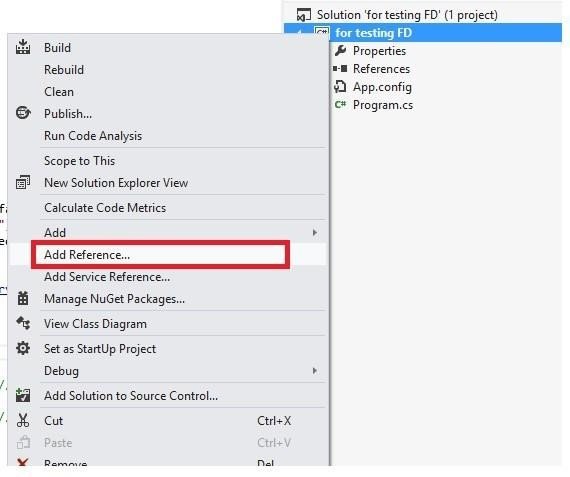This screenshot has height=477, width=570.
Task: Collapse the 'for testing FD' project node
Action: pos(299,33)
